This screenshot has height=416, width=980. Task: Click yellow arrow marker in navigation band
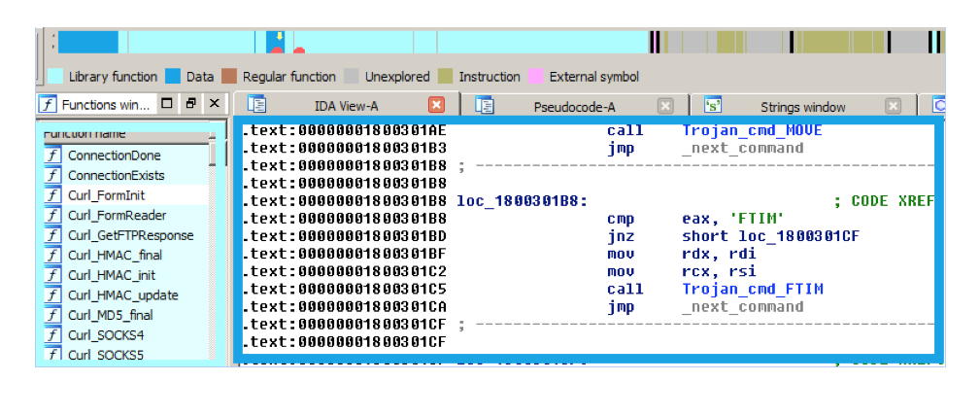coord(280,36)
